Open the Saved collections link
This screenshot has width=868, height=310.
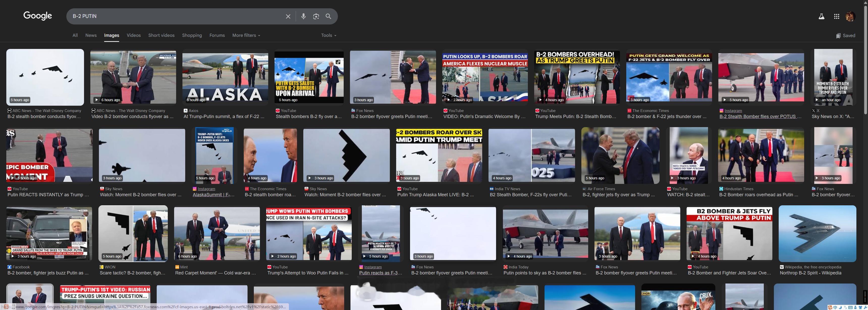pos(846,36)
